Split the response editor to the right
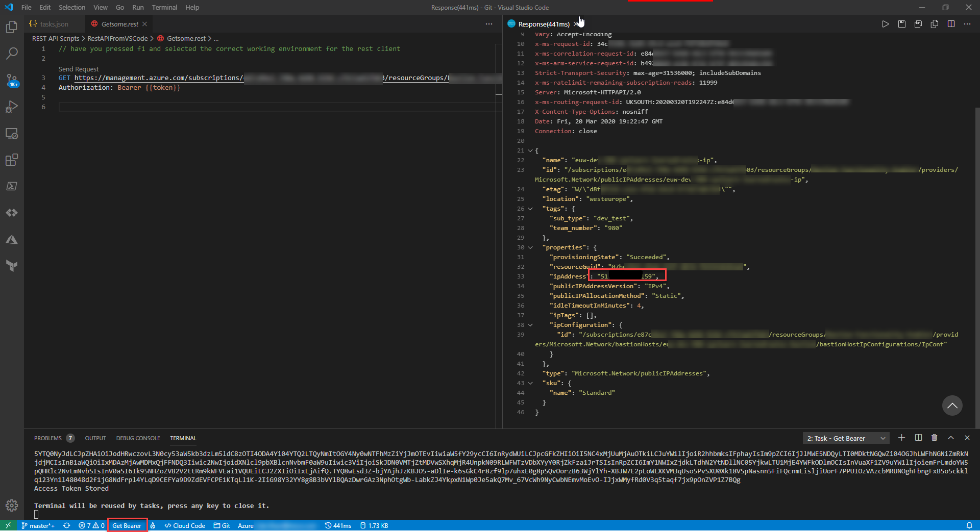The image size is (980, 532). pos(951,24)
